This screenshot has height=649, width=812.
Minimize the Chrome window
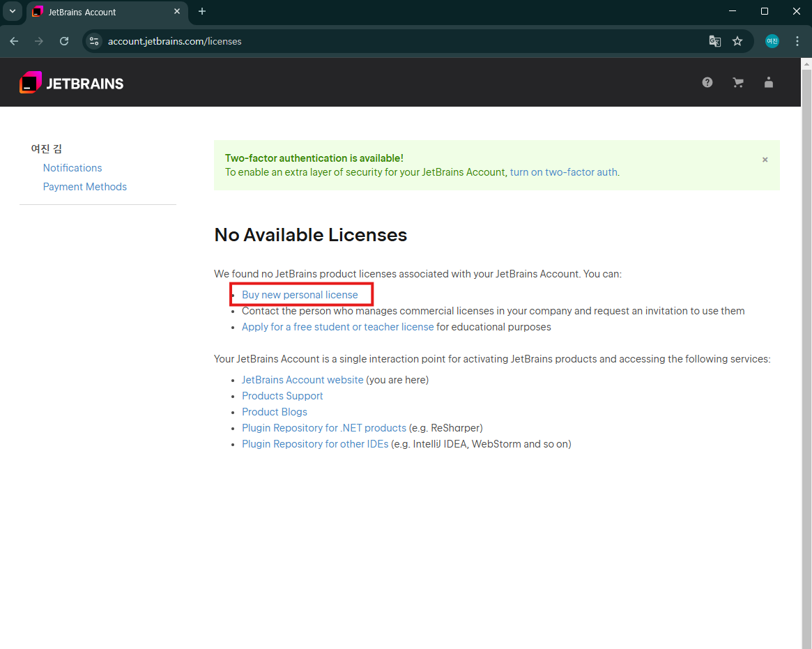[x=733, y=11]
